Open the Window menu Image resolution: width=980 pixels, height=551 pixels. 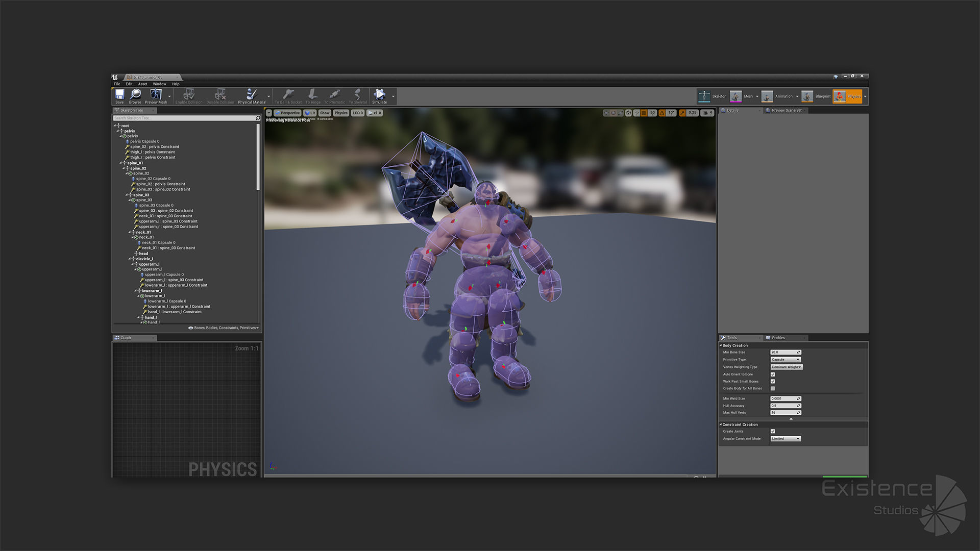click(160, 84)
